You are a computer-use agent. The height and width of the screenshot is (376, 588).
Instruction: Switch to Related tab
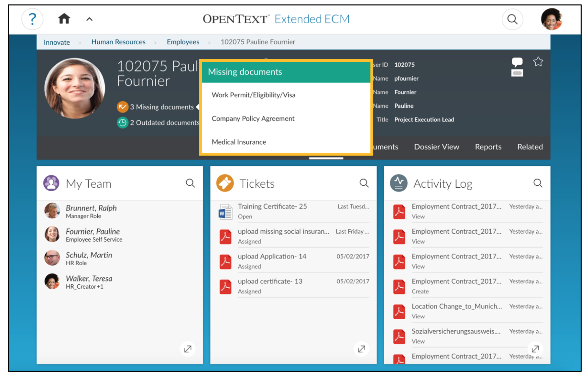point(530,147)
